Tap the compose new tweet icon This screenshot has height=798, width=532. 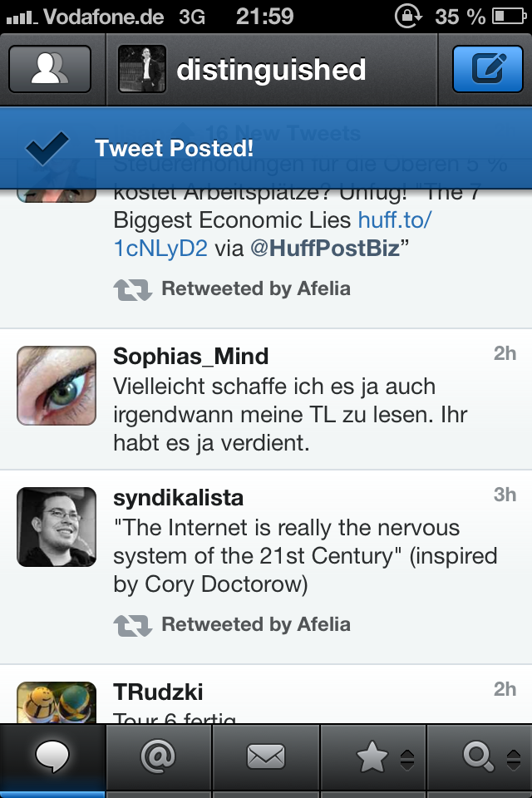coord(488,69)
